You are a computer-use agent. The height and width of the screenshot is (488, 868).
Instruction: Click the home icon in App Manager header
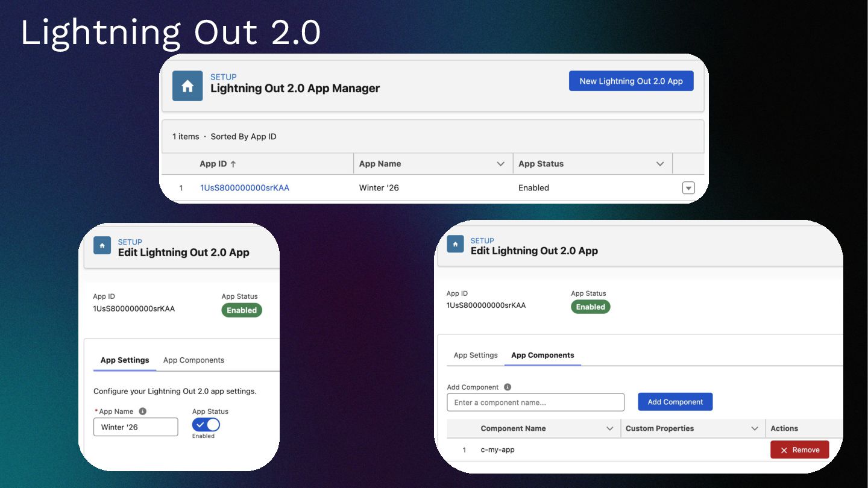(187, 86)
